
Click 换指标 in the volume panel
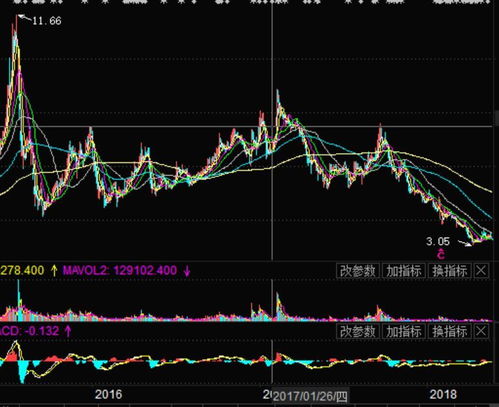click(450, 271)
